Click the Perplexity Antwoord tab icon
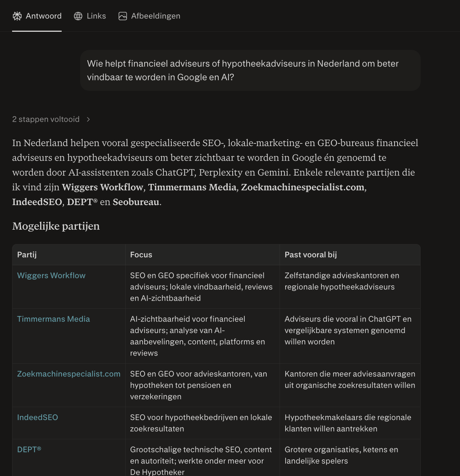Image resolution: width=460 pixels, height=476 pixels. coord(17,16)
